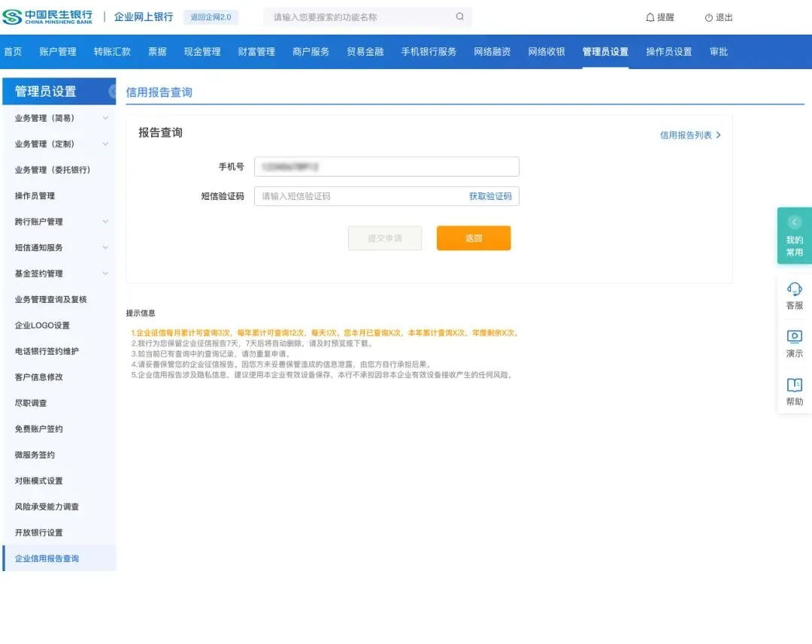Image resolution: width=812 pixels, height=644 pixels.
Task: Click the reminder bell icon
Action: coord(650,17)
